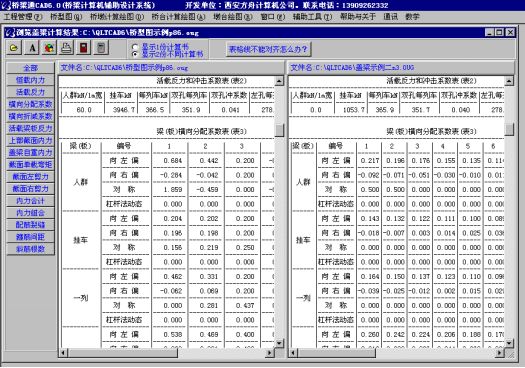Click right pane file name 盖梁示例二 label
Viewport: 525px width, 368px height.
(352, 68)
